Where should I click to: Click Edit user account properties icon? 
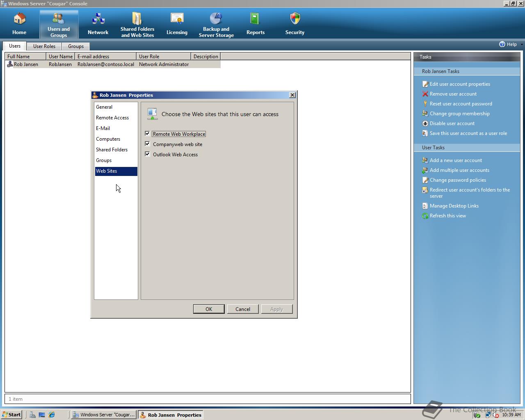[425, 84]
